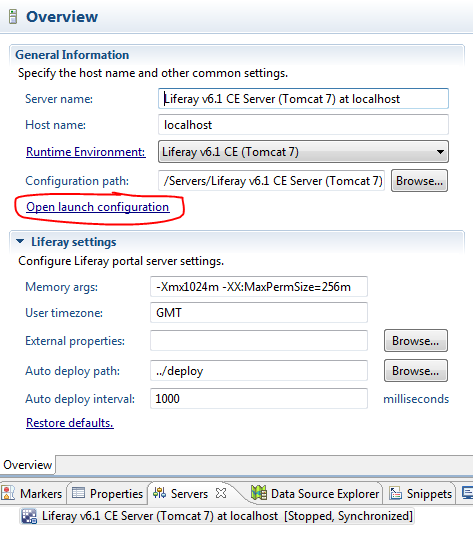Click the Memory args field

coord(259,287)
